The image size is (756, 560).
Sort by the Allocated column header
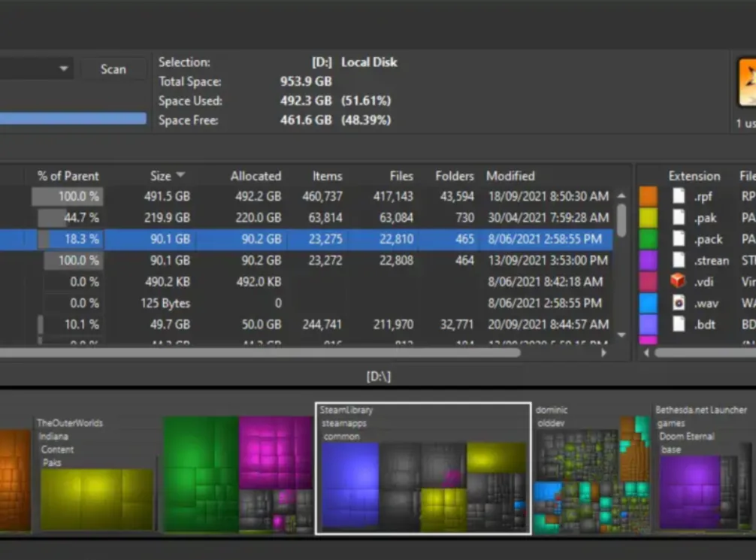click(x=256, y=176)
